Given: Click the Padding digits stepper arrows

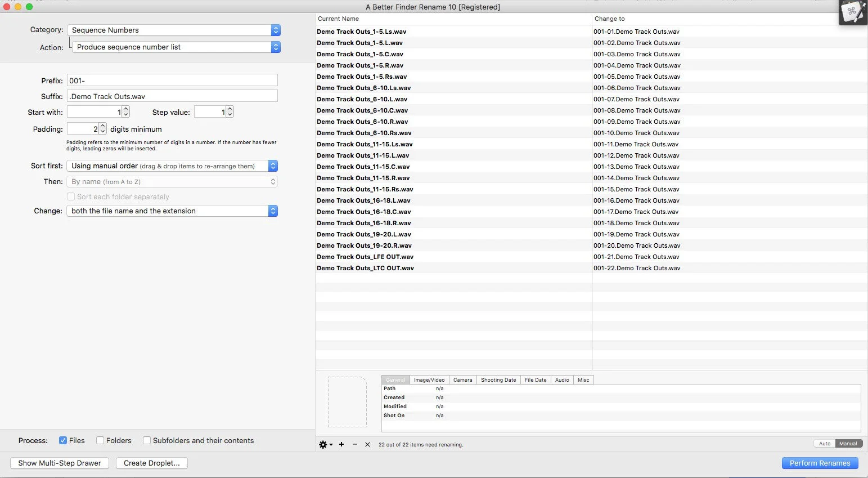Looking at the screenshot, I should (x=102, y=129).
